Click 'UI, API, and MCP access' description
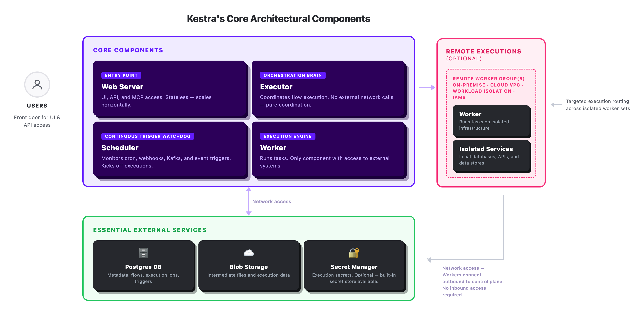 [x=156, y=101]
